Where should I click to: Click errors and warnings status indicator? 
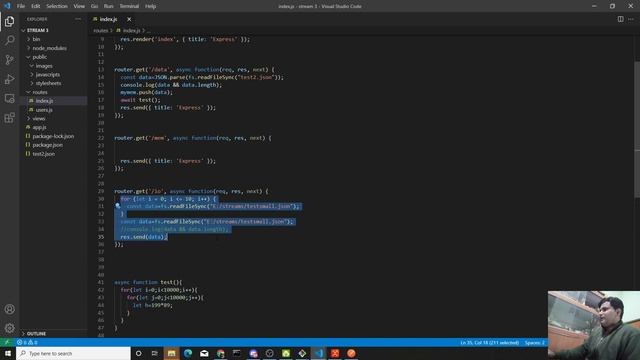point(27,342)
